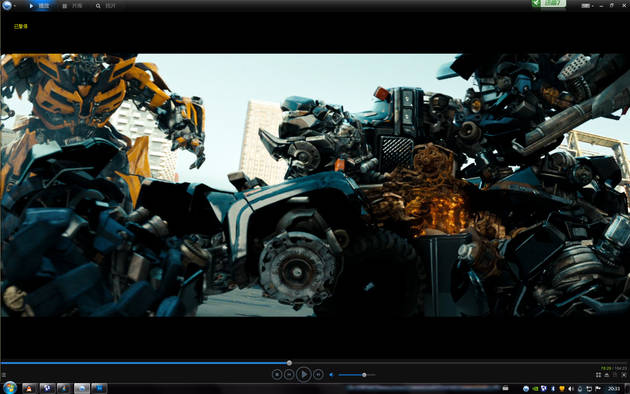Screen dimensions: 630x394
Task: Open the dropdown arrow beside player logo
Action: coord(14,6)
